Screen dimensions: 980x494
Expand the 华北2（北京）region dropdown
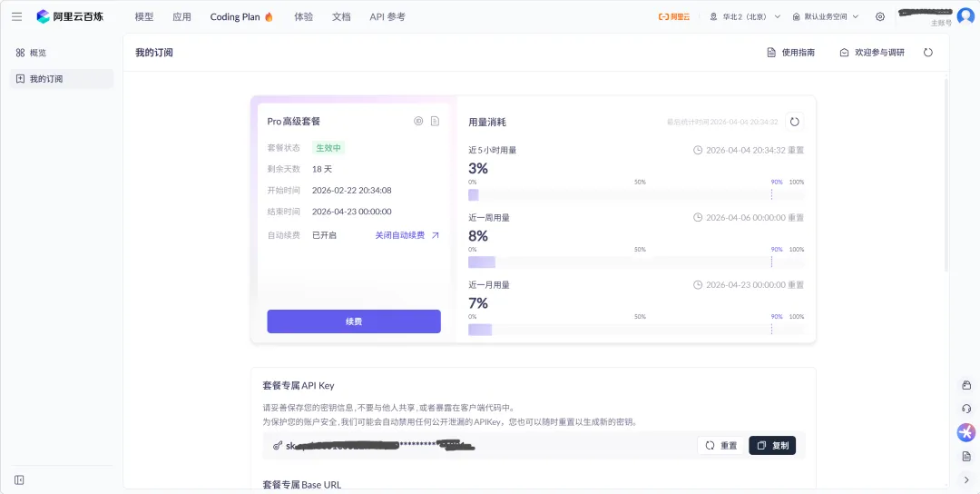(745, 17)
